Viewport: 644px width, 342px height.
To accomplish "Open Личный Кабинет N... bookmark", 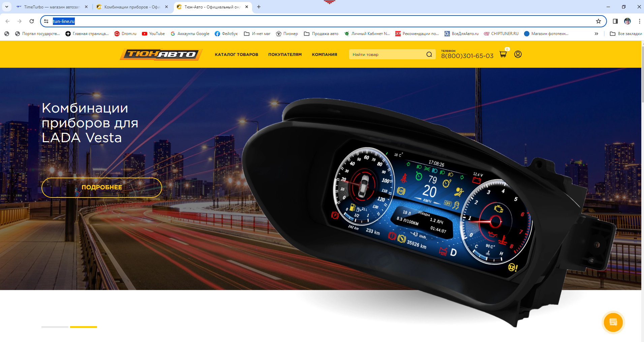I will tap(367, 34).
